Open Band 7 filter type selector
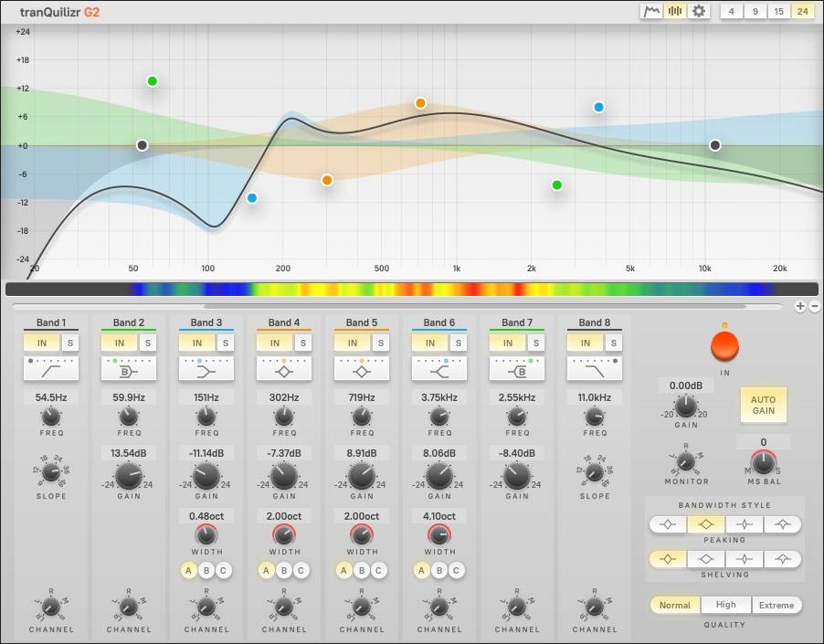 click(x=517, y=369)
